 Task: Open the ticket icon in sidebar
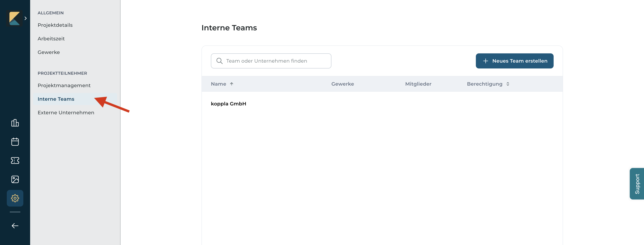click(15, 160)
